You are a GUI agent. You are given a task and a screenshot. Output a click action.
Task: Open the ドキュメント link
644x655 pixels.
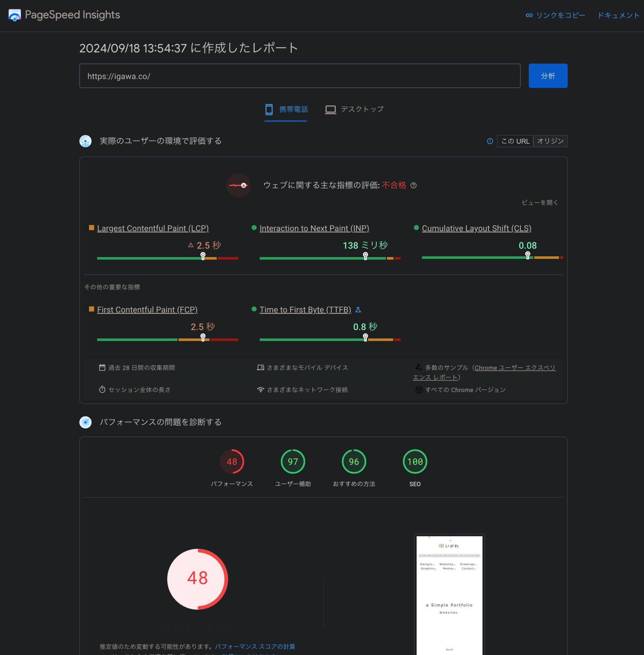(x=619, y=15)
